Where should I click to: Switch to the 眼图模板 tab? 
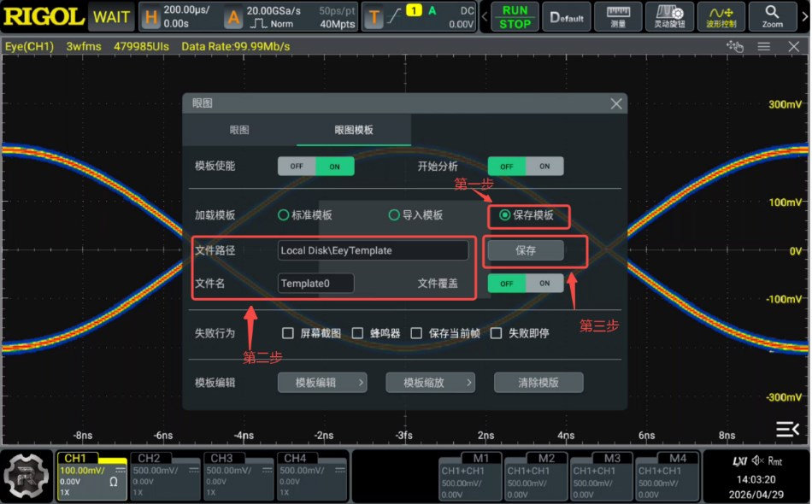tap(354, 130)
